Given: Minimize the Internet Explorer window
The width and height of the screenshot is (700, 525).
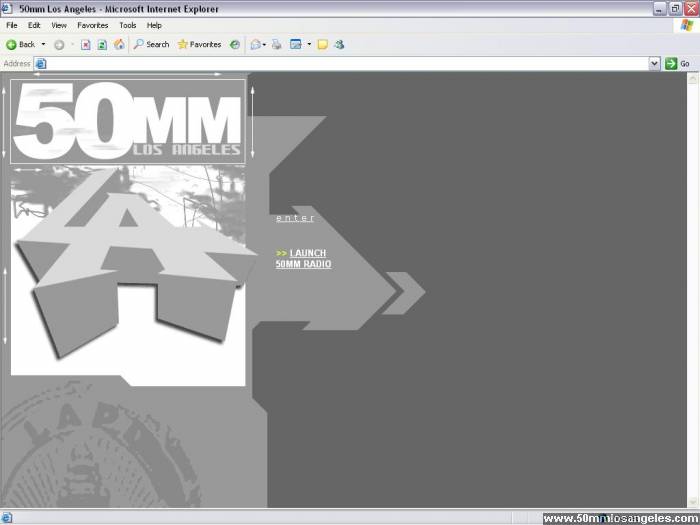Looking at the screenshot, I should point(659,8).
